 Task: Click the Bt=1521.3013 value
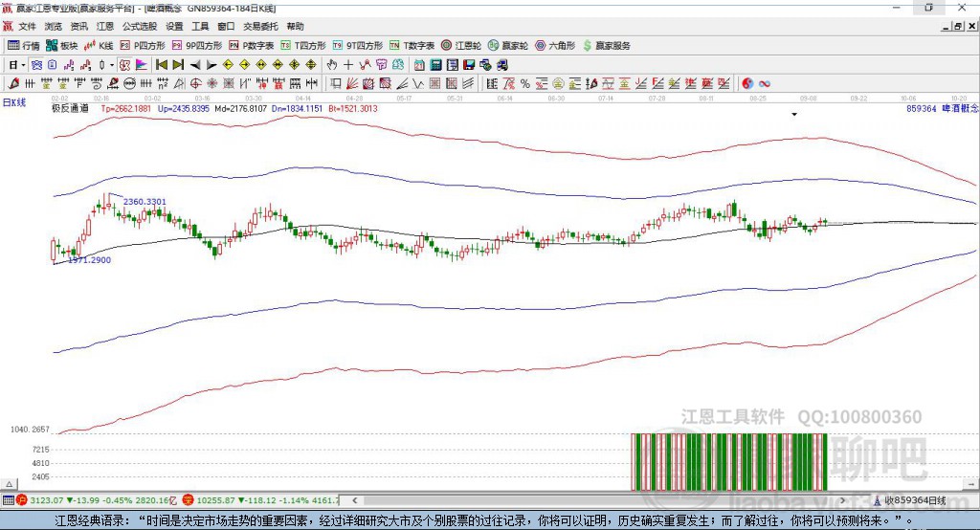352,108
